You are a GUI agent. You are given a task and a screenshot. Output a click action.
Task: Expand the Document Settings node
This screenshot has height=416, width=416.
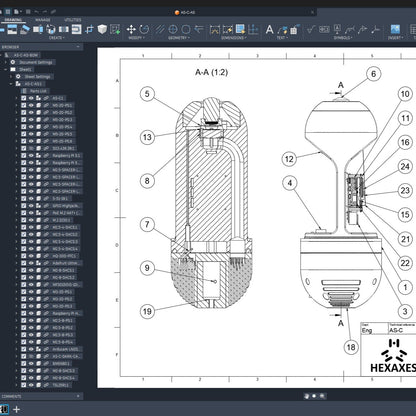[6, 62]
